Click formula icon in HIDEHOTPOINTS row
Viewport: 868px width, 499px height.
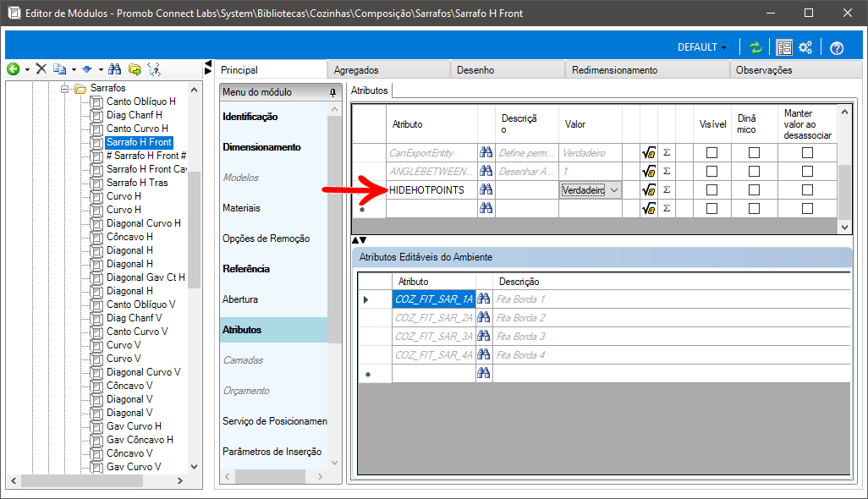pyautogui.click(x=649, y=190)
